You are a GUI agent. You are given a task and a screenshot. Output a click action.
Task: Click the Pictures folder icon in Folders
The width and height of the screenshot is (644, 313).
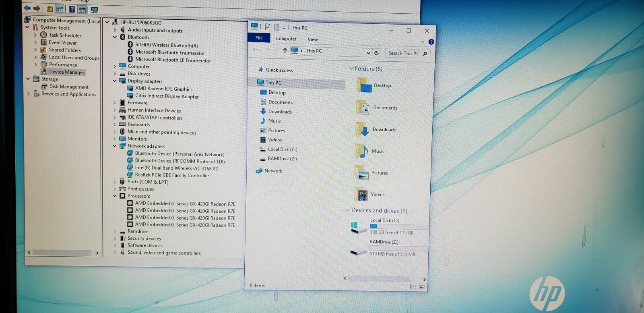362,173
